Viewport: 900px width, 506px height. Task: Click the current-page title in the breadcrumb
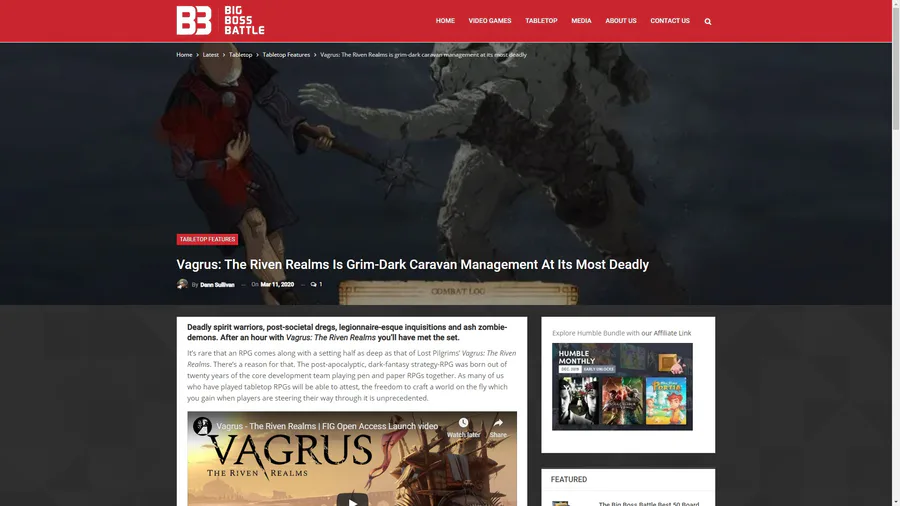click(423, 55)
